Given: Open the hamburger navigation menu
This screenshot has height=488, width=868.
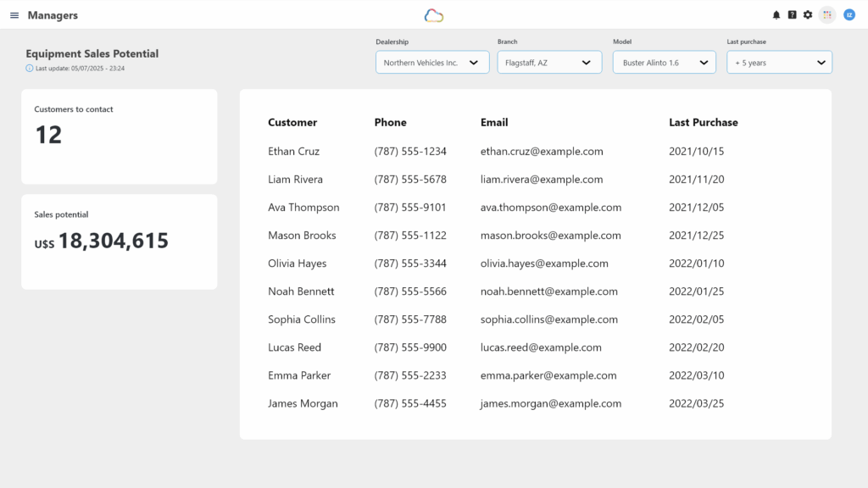Looking at the screenshot, I should [14, 15].
